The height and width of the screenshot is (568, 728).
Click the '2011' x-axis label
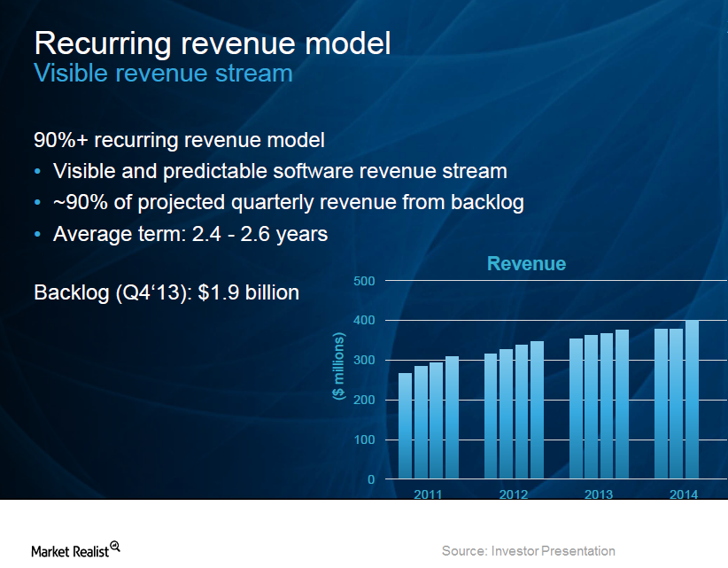pyautogui.click(x=428, y=494)
